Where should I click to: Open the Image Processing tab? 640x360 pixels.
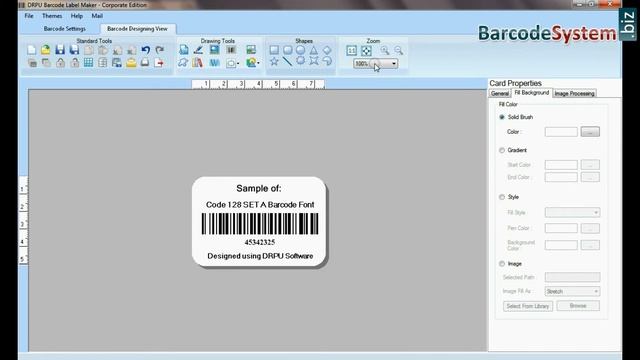tap(574, 93)
